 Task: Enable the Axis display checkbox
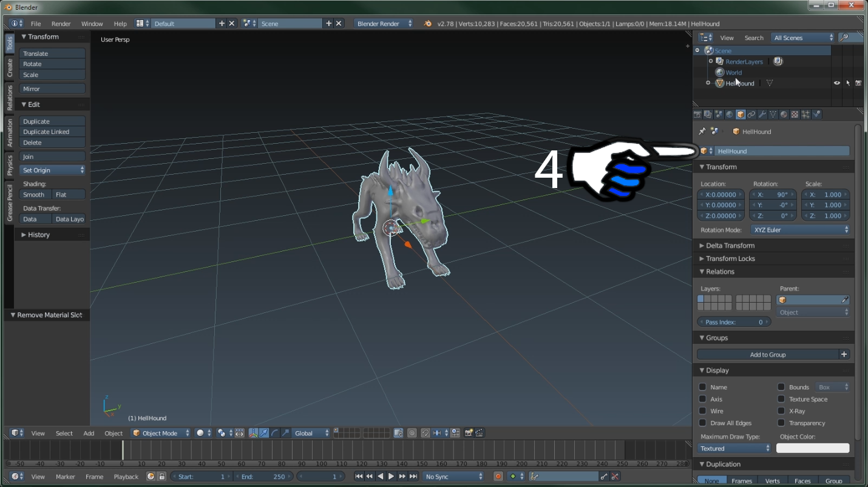pyautogui.click(x=702, y=399)
